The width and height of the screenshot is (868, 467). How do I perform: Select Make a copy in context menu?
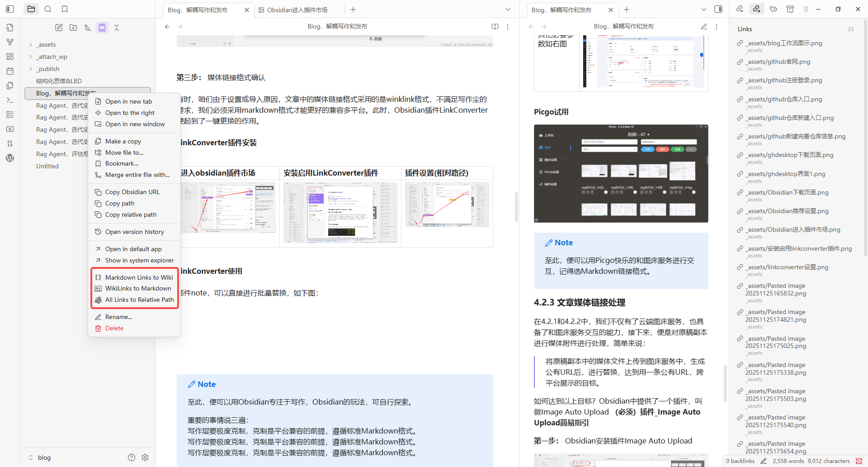coord(123,141)
